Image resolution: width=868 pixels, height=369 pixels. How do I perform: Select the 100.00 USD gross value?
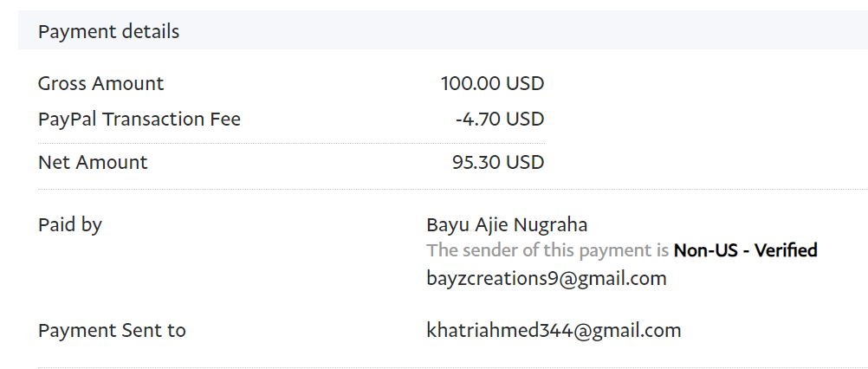[492, 84]
